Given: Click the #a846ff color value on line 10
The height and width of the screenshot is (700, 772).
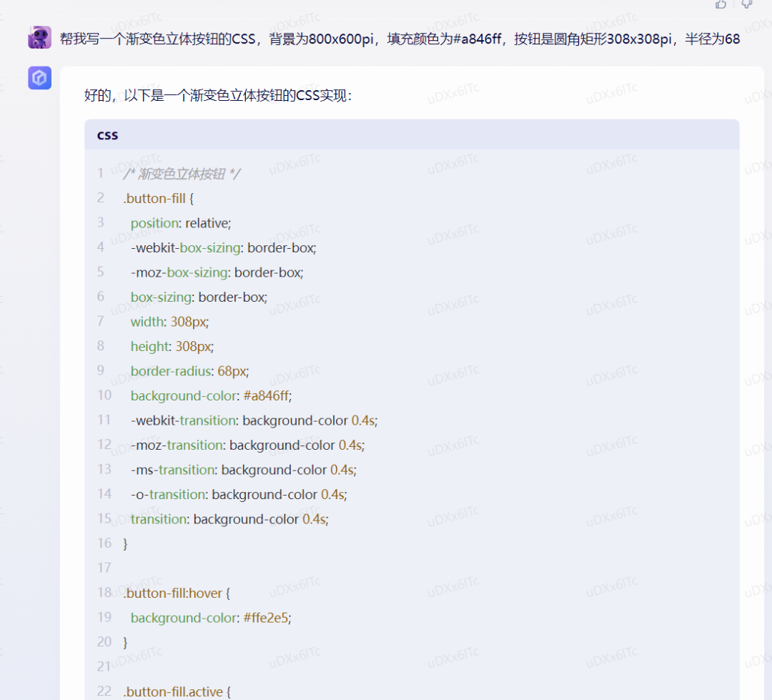Looking at the screenshot, I should click(x=267, y=395).
